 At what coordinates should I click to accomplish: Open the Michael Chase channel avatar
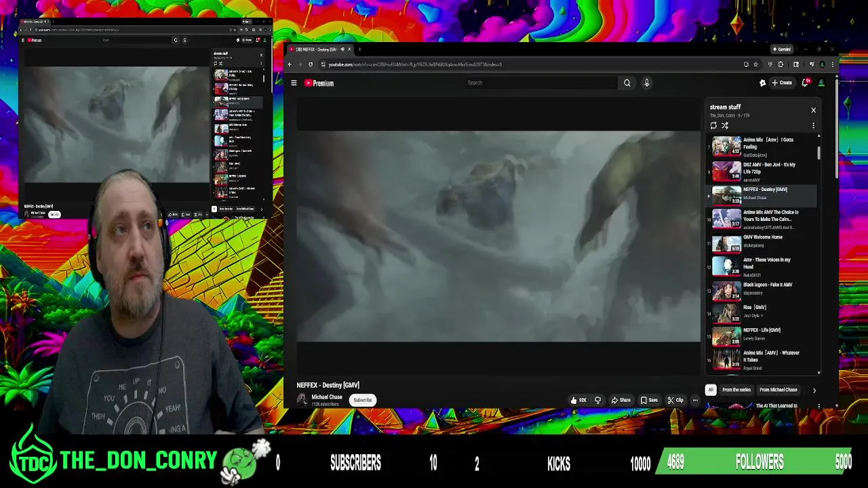302,400
